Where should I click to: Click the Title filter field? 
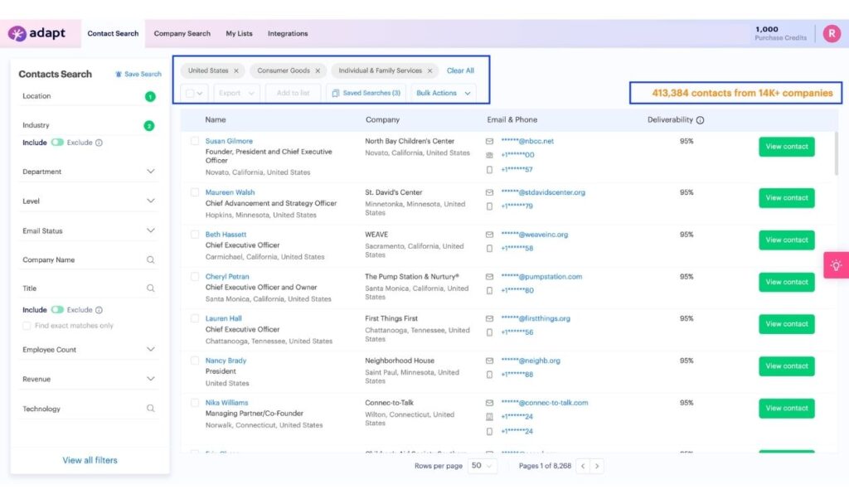pos(89,288)
